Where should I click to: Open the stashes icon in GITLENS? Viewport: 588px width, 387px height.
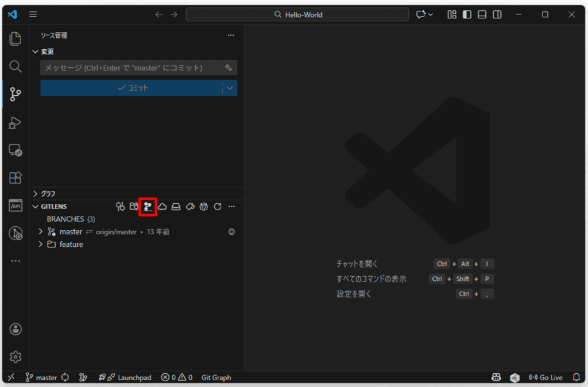[176, 206]
